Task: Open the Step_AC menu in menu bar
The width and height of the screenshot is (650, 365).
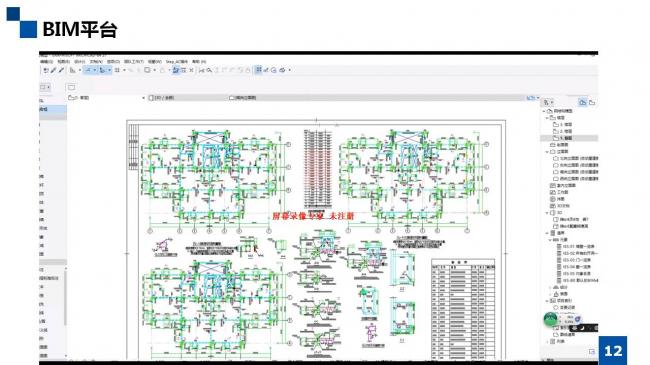Action: click(177, 61)
